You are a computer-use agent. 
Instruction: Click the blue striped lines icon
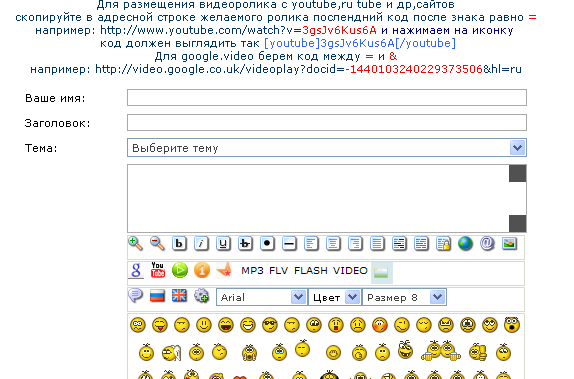(x=399, y=244)
